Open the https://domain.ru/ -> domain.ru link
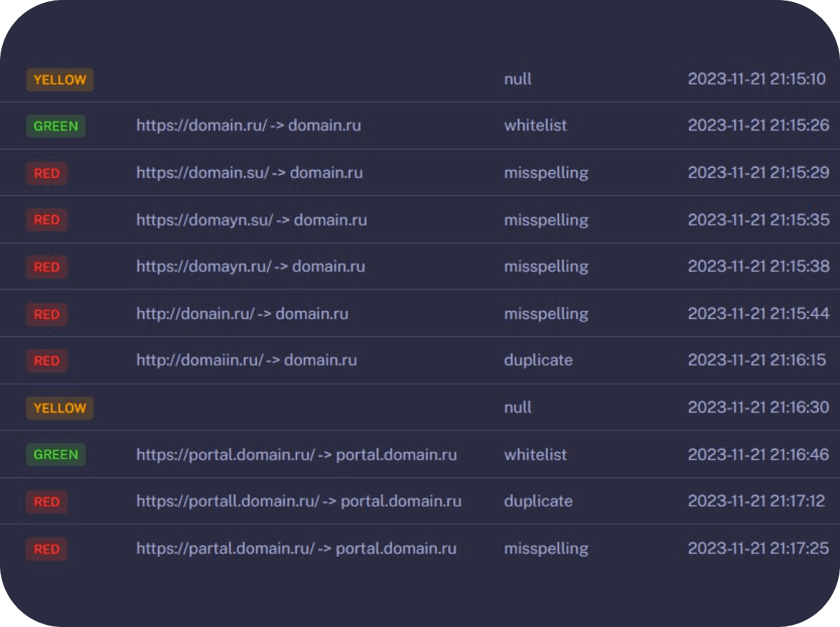 [x=248, y=125]
